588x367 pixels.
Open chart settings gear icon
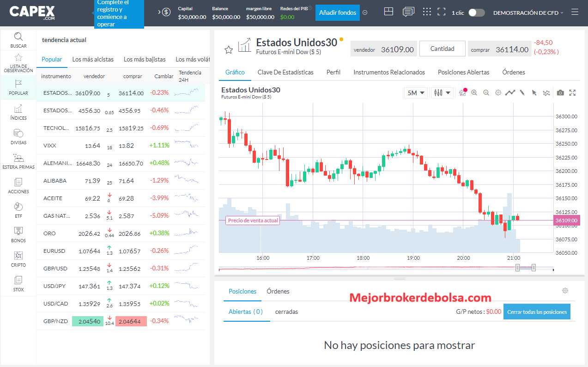coord(498,93)
